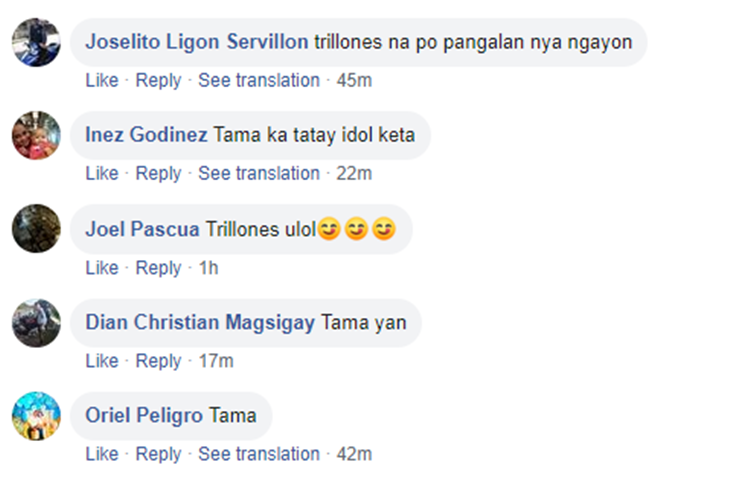Viewport: 750px width, 482px height.
Task: Open Joel Pascua's name link
Action: click(142, 229)
